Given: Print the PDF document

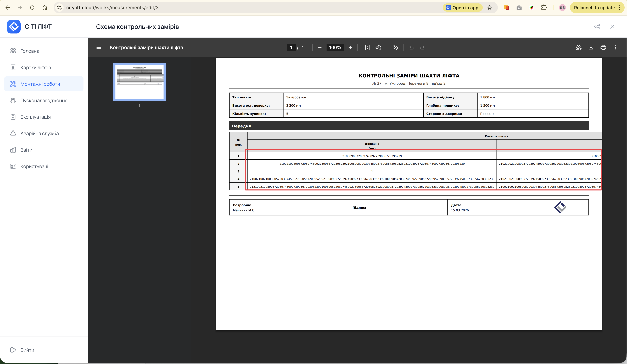Looking at the screenshot, I should pos(603,48).
